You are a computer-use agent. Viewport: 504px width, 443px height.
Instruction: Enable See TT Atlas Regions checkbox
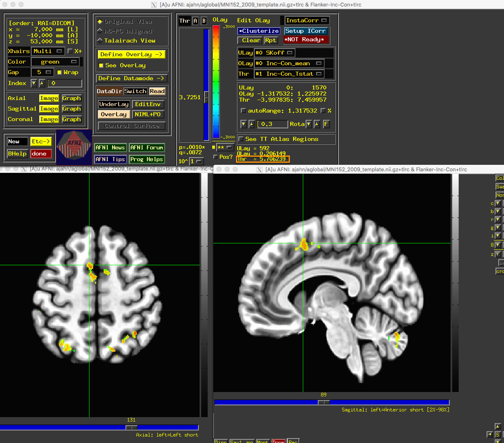241,139
